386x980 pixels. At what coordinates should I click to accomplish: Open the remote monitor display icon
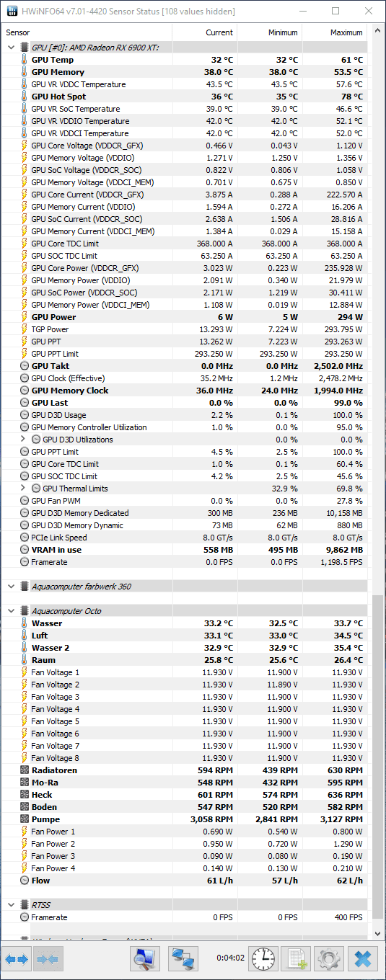(x=145, y=958)
